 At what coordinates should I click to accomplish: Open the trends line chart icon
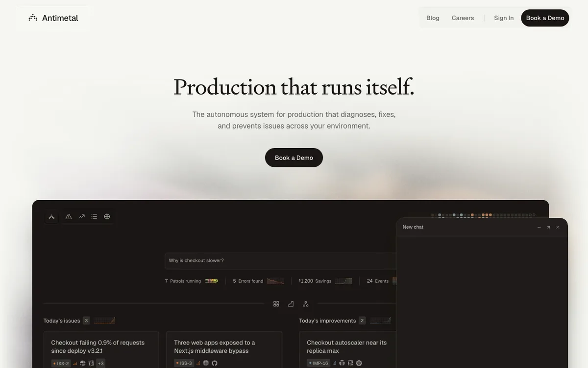(x=81, y=216)
